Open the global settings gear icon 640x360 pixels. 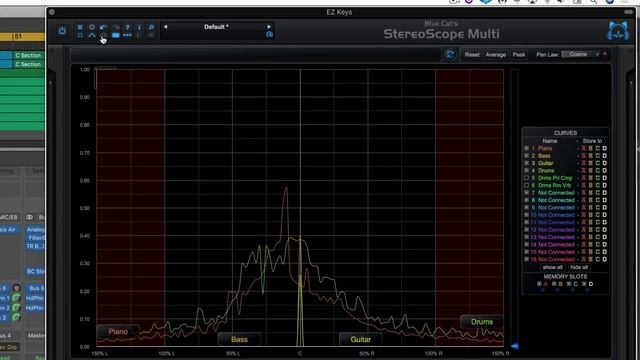click(x=92, y=27)
